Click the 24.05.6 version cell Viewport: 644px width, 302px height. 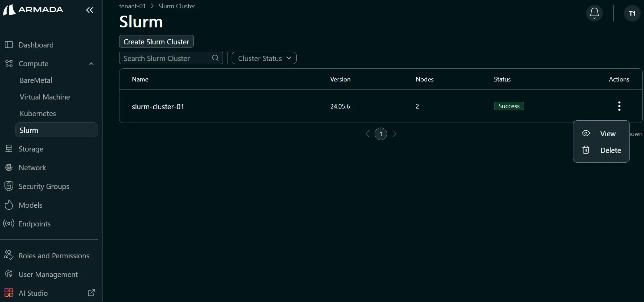340,106
